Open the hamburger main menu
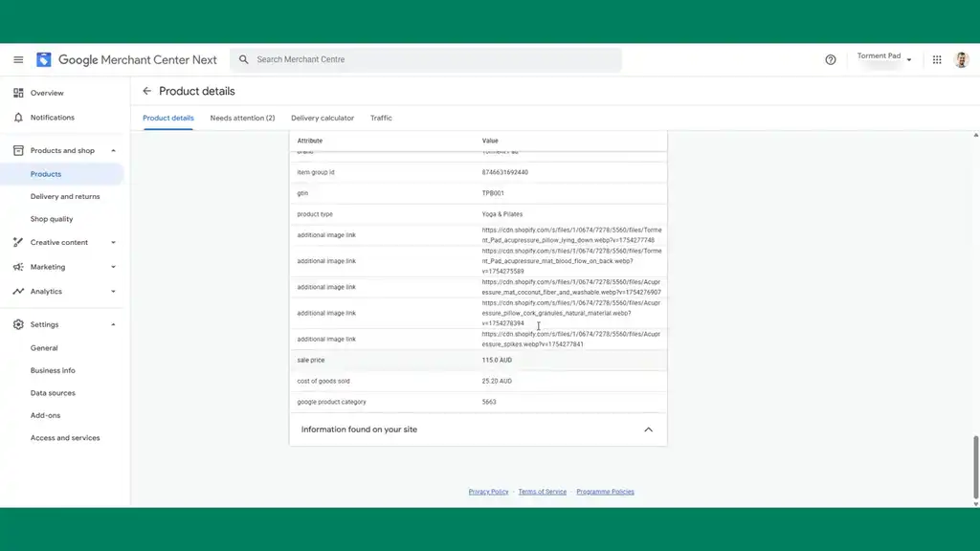Screen dimensions: 980x551 click(x=18, y=59)
